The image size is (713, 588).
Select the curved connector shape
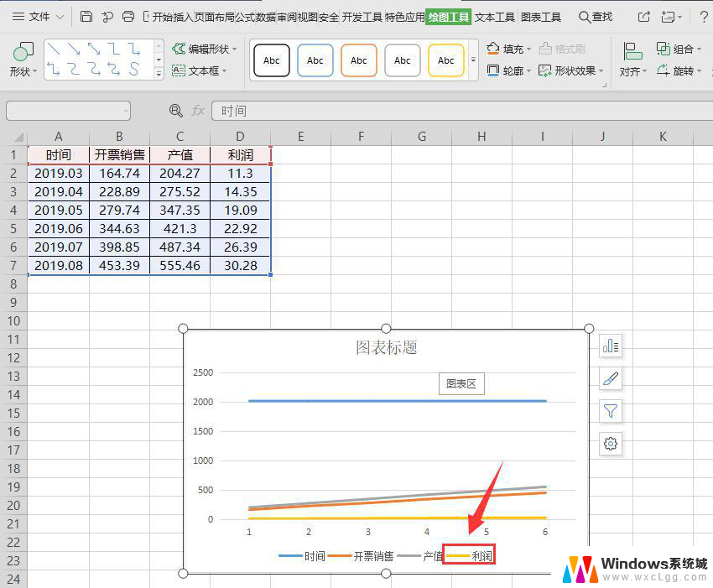tap(74, 69)
